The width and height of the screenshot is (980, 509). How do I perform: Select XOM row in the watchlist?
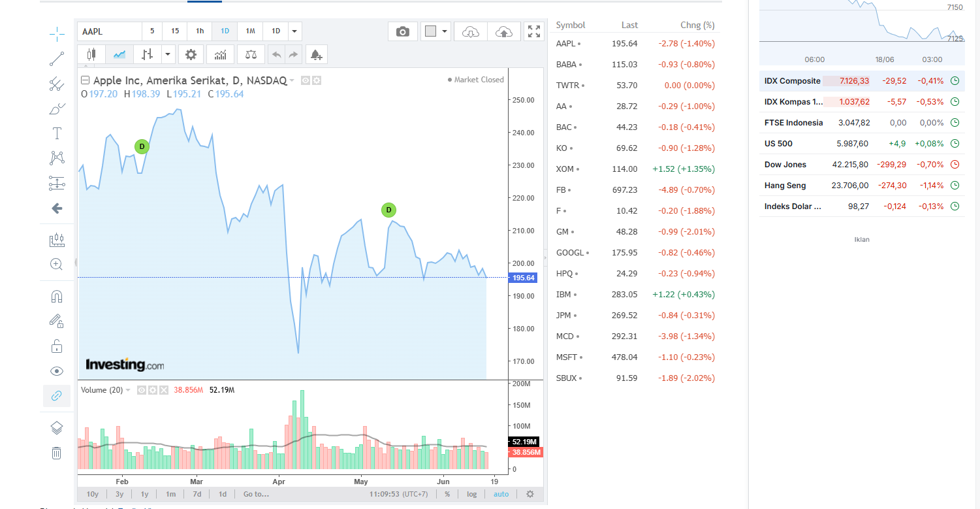point(635,169)
